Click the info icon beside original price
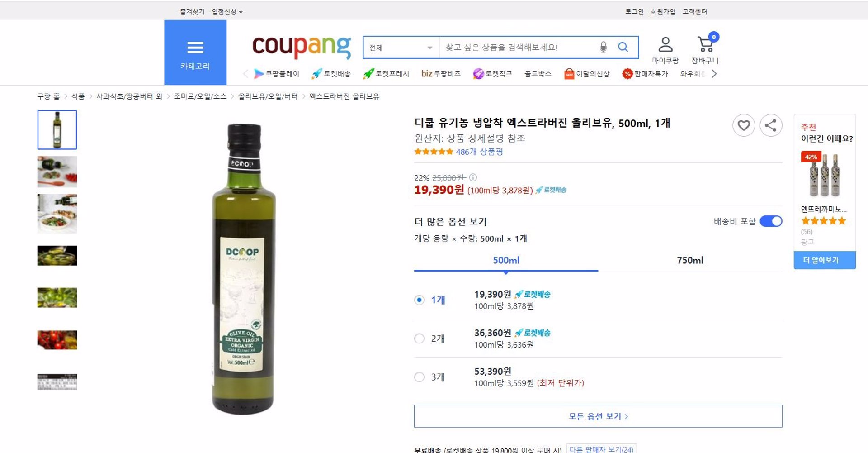The image size is (868, 453). click(473, 177)
